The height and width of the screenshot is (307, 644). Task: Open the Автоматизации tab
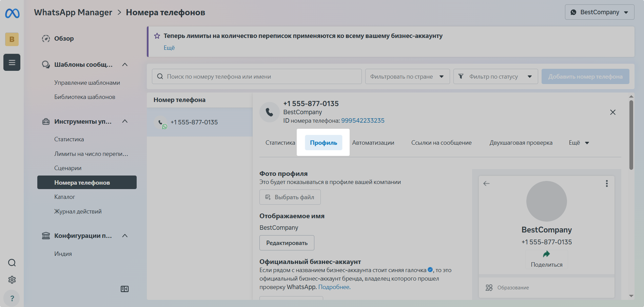(x=373, y=143)
